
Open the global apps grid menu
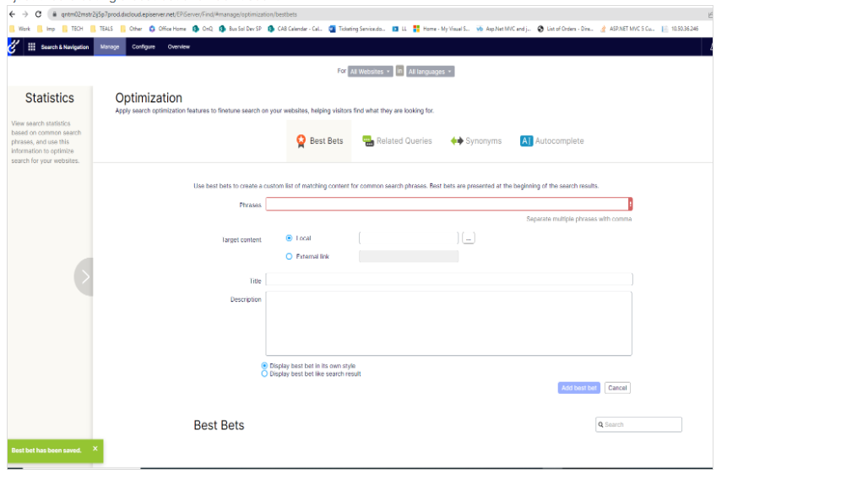(32, 47)
